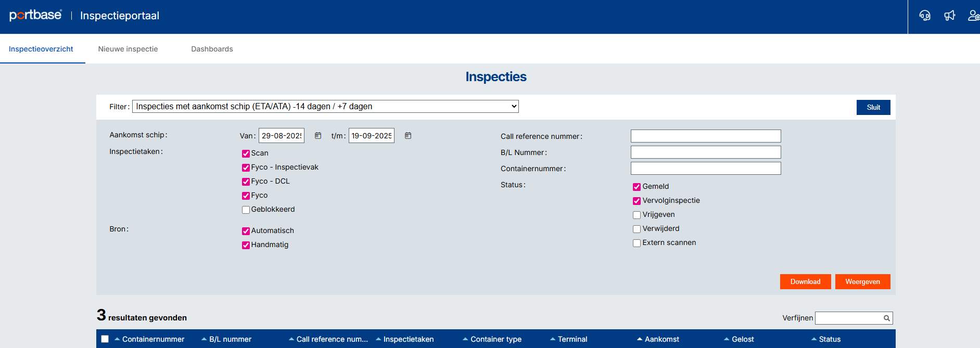Toggle Handmatig source checkbox
Viewport: 980px width, 348px height.
point(246,245)
